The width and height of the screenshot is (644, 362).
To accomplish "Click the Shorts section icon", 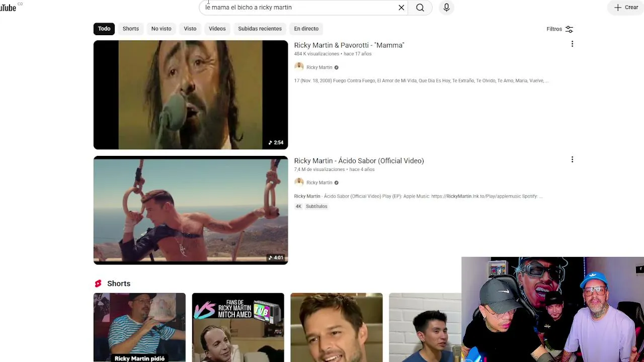I will [x=98, y=284].
